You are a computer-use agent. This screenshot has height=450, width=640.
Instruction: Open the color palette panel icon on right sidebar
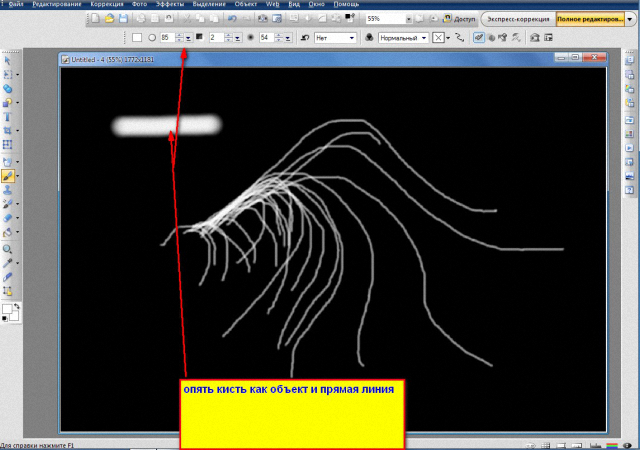(629, 134)
